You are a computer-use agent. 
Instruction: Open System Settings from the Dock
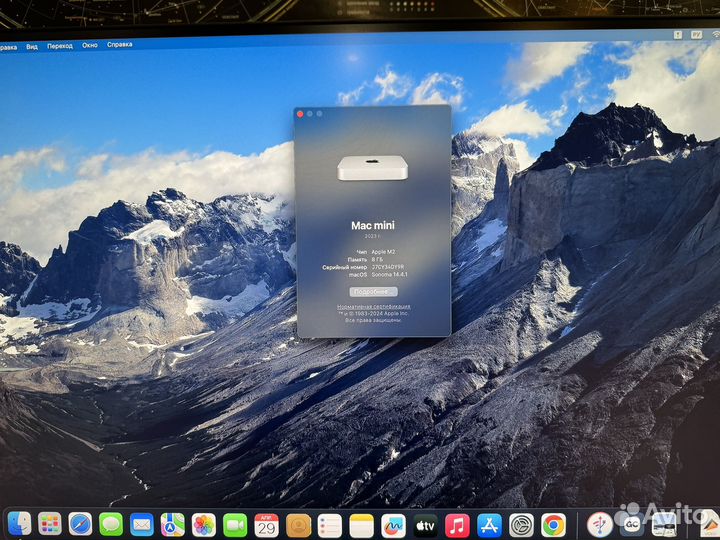tap(522, 526)
